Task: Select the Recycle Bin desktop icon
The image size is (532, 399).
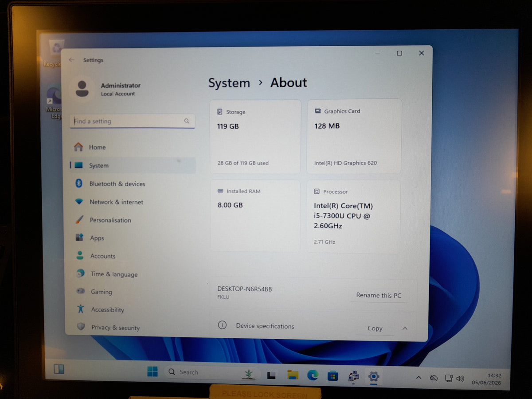Action: coord(55,54)
